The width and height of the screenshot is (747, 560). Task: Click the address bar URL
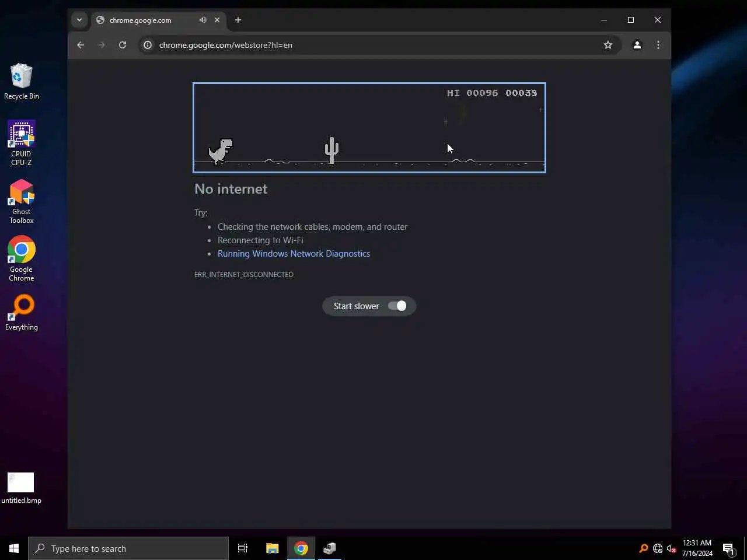tap(226, 45)
